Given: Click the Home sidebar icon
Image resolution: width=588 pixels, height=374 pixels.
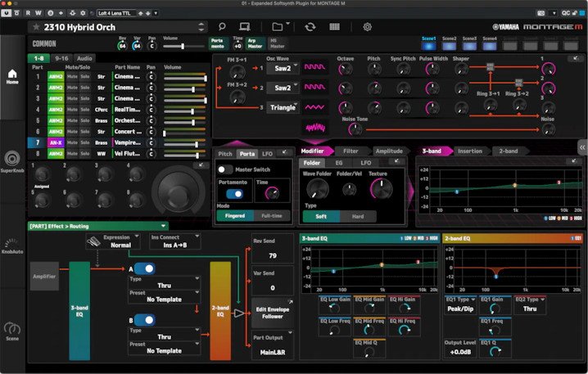Looking at the screenshot, I should [12, 76].
